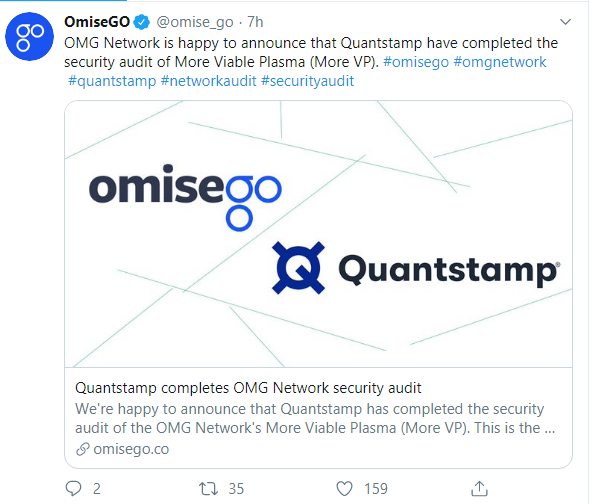Open the #securityaudit hashtag
Image resolution: width=590 pixels, height=504 pixels.
(307, 81)
